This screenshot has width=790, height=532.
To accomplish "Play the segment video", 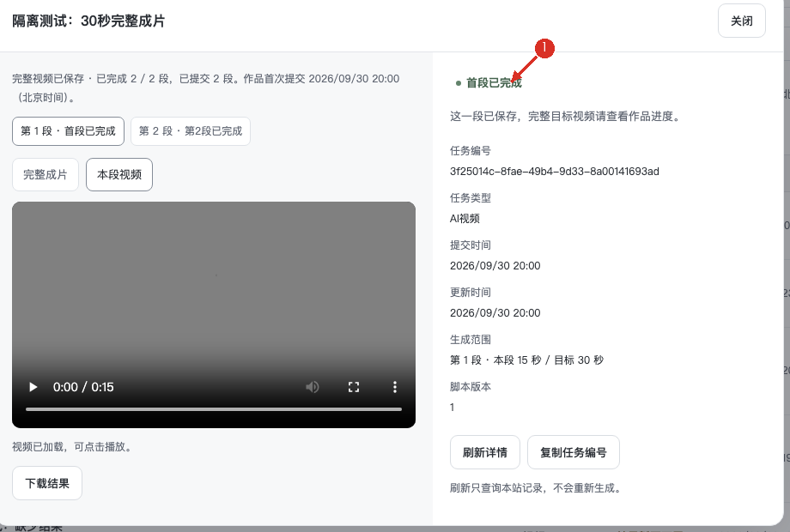I will (33, 387).
